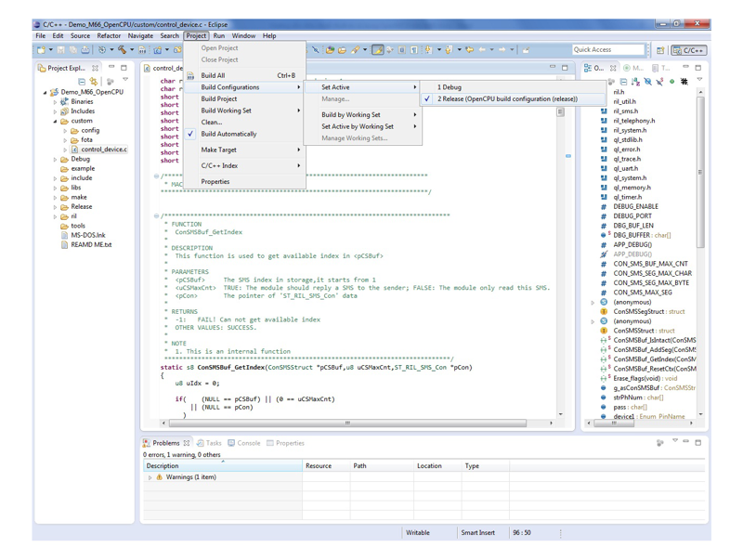Click the New file toolbar icon
743x560 pixels.
click(x=41, y=50)
